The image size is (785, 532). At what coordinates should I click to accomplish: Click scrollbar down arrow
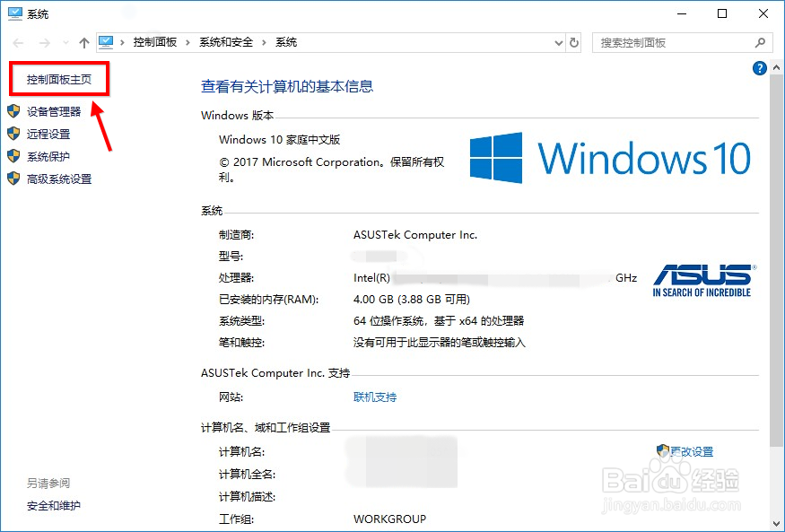(777, 525)
